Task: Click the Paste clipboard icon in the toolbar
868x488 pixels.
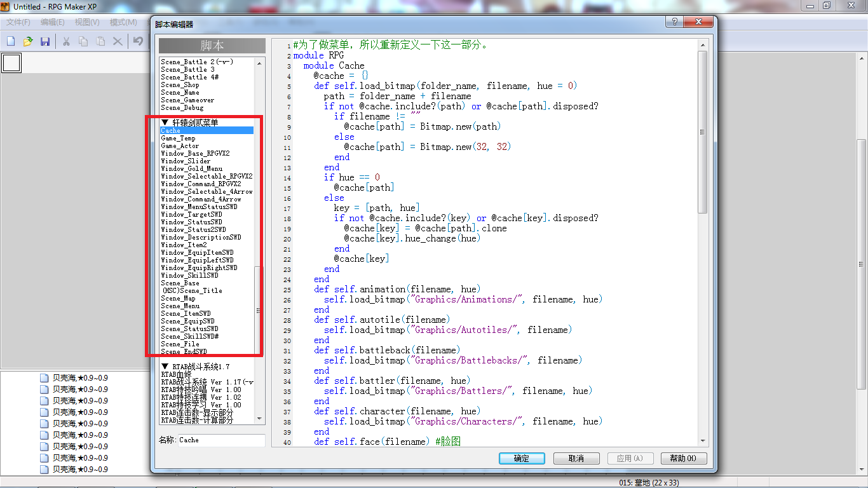Action: point(100,41)
